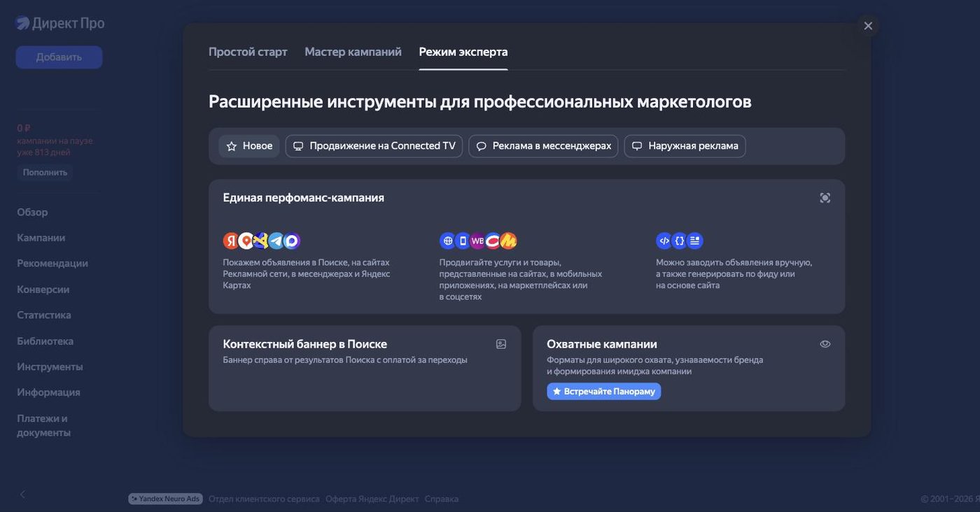
Task: Select the Режим эксперта tab
Action: pos(463,52)
